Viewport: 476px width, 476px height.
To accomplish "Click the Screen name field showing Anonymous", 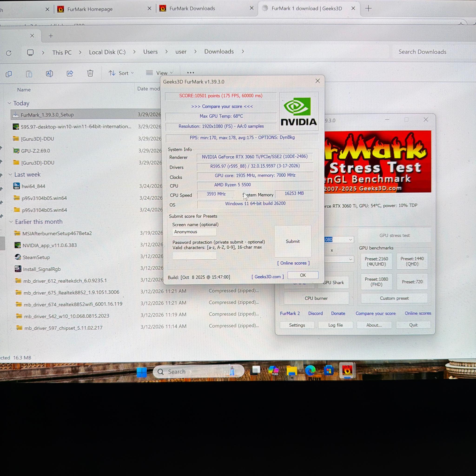I will [194, 232].
